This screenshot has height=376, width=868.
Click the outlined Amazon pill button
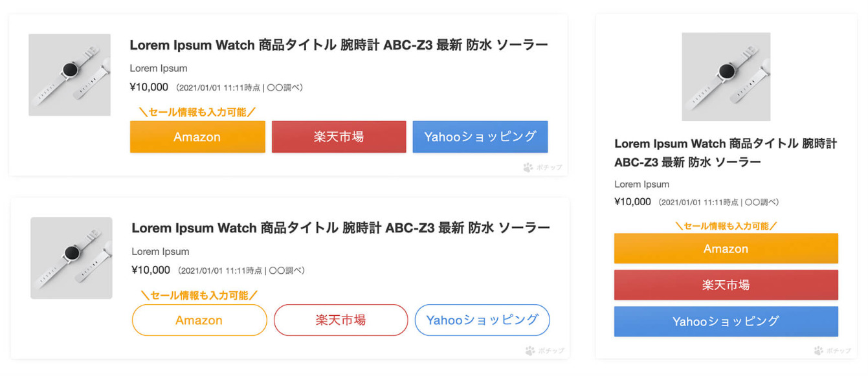tap(199, 320)
